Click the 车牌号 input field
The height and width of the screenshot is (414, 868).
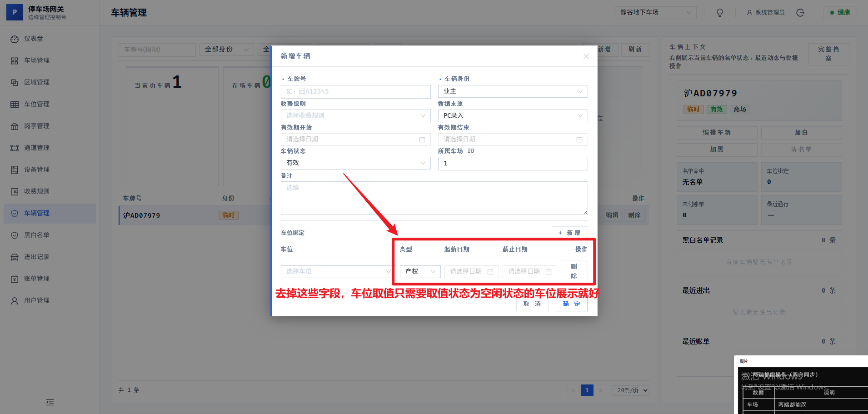tap(355, 92)
